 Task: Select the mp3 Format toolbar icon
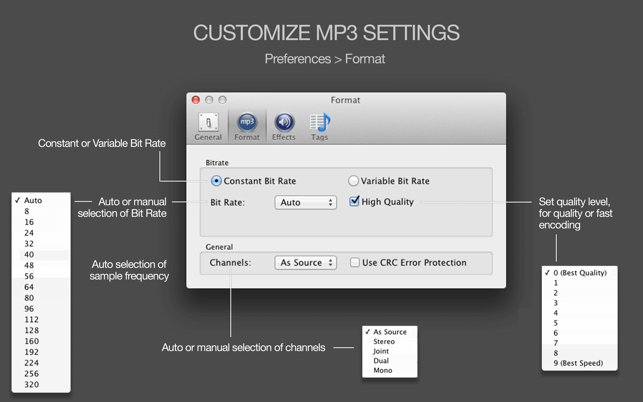pos(247,126)
